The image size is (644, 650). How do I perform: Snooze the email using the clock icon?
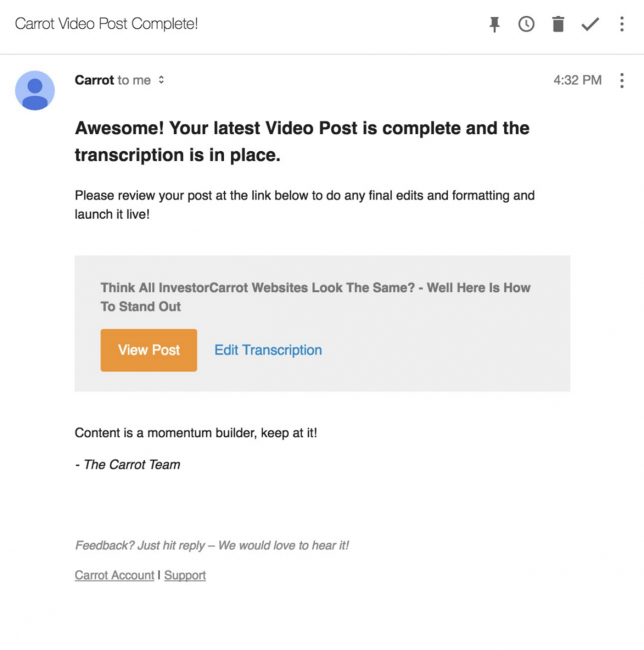[526, 24]
